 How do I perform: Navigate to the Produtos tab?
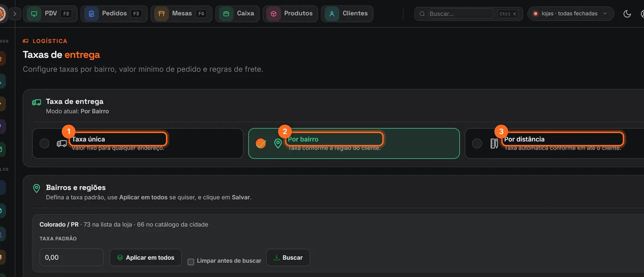(x=290, y=14)
